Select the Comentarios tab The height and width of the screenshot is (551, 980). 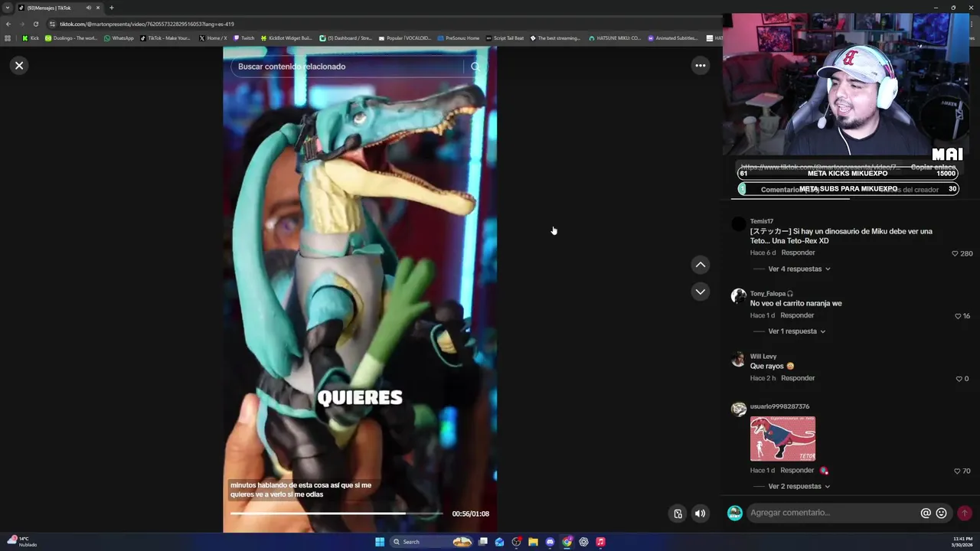789,190
